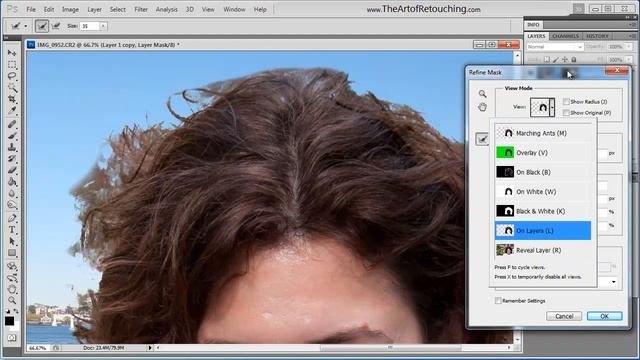Screen dimensions: 640x360
Task: Select the Move tool in the toolbox
Action: (x=12, y=53)
